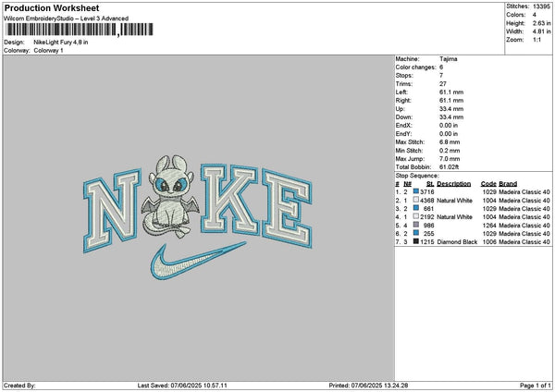The image size is (555, 392).
Task: Click the Max Jump value 7.0 mm
Action: [x=450, y=159]
